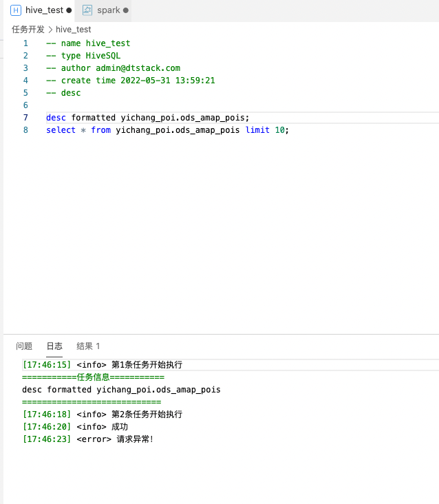The width and height of the screenshot is (439, 504).
Task: Click line number 8 in gutter
Action: (x=25, y=130)
